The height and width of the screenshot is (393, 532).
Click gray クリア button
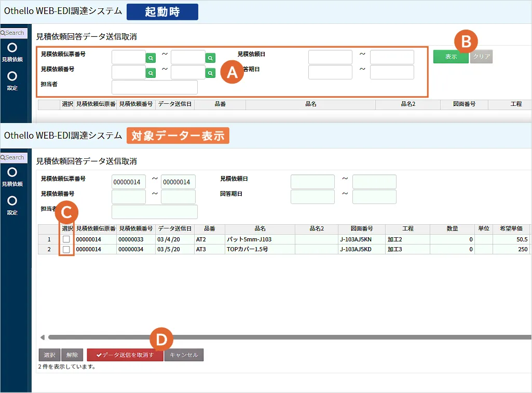click(x=482, y=57)
